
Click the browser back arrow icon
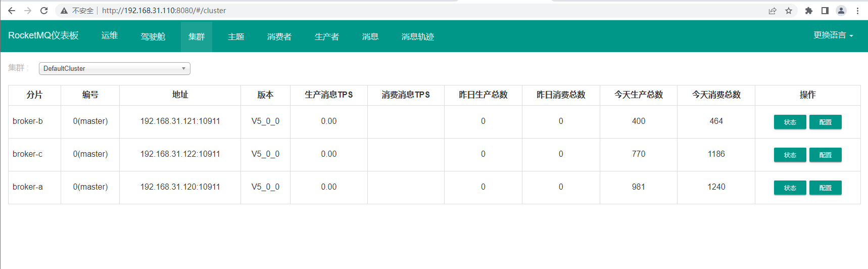[12, 11]
